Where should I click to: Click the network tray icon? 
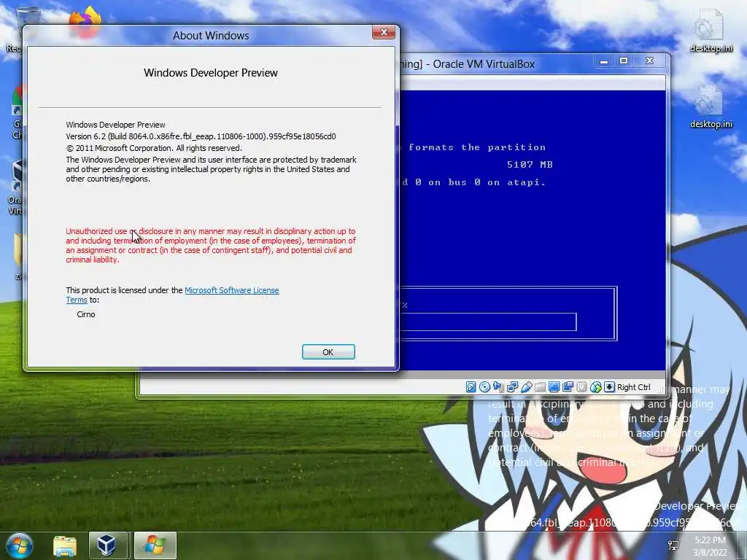point(673,545)
